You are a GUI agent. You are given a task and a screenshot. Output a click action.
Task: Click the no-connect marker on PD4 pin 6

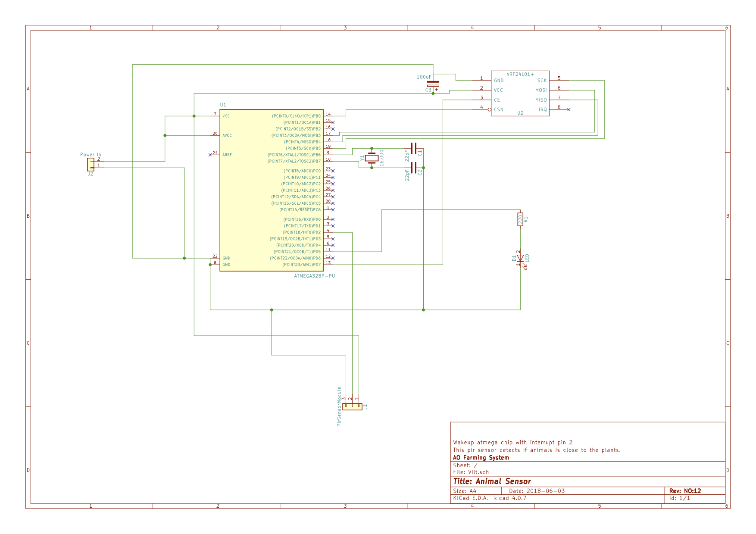[333, 245]
